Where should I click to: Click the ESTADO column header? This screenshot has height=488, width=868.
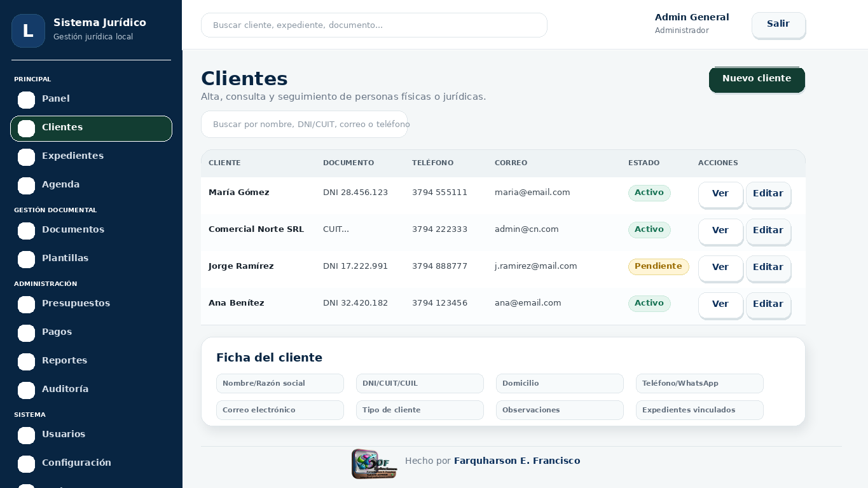click(x=644, y=163)
